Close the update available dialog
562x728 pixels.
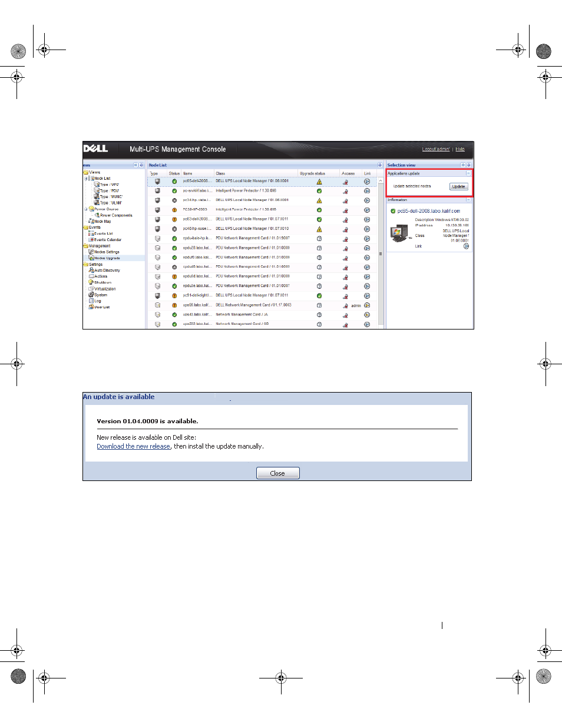[277, 473]
